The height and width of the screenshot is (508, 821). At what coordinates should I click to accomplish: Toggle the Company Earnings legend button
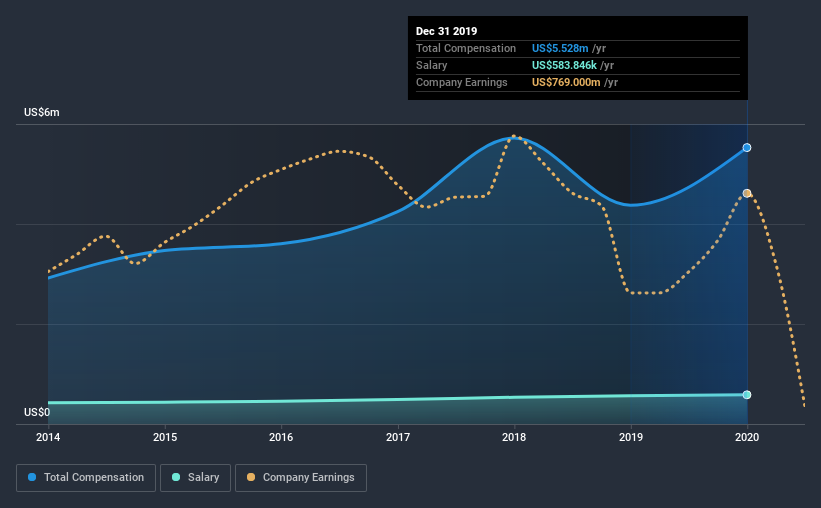pyautogui.click(x=301, y=478)
